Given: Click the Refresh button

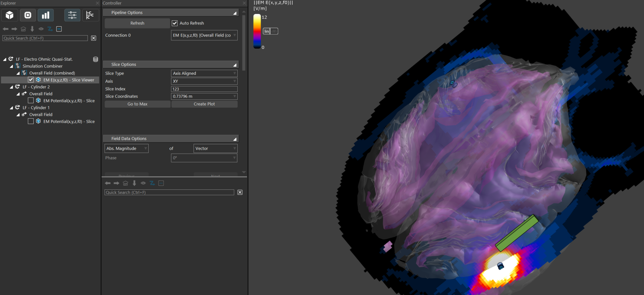Looking at the screenshot, I should coord(137,23).
